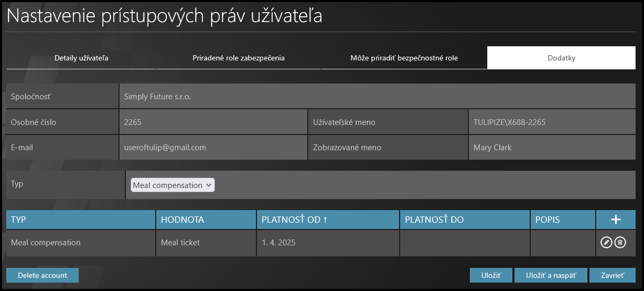
Task: Click the plus icon to add a supplement
Action: 616,220
